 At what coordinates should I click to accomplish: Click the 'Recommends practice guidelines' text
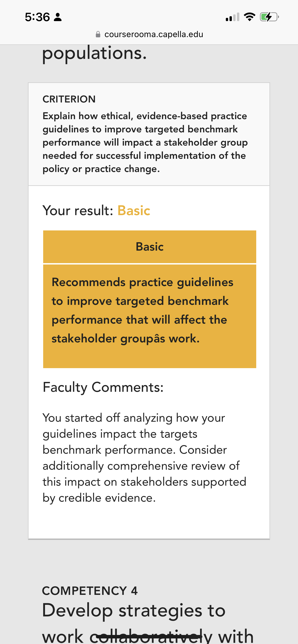click(x=142, y=282)
